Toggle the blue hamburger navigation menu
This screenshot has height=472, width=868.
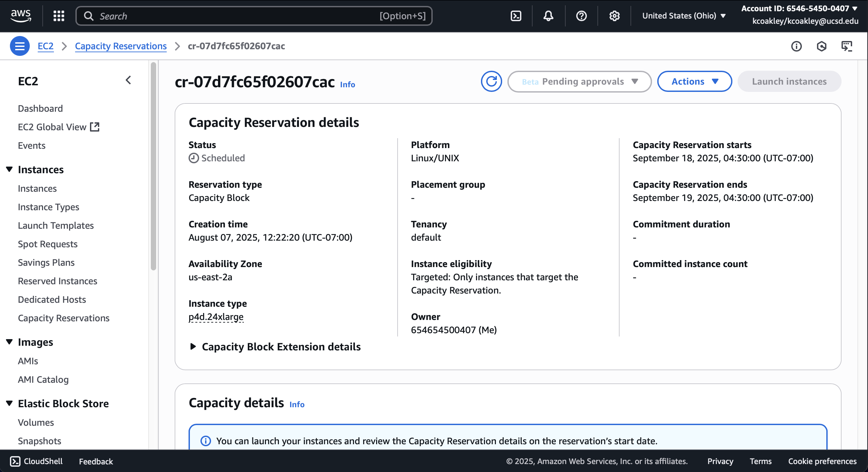click(x=20, y=46)
